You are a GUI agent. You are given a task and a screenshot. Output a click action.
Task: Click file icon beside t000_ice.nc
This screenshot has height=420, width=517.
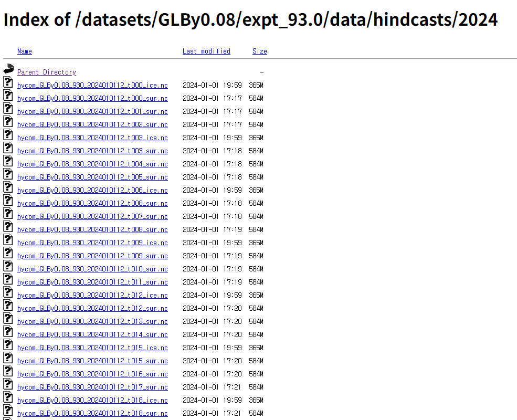pyautogui.click(x=8, y=82)
